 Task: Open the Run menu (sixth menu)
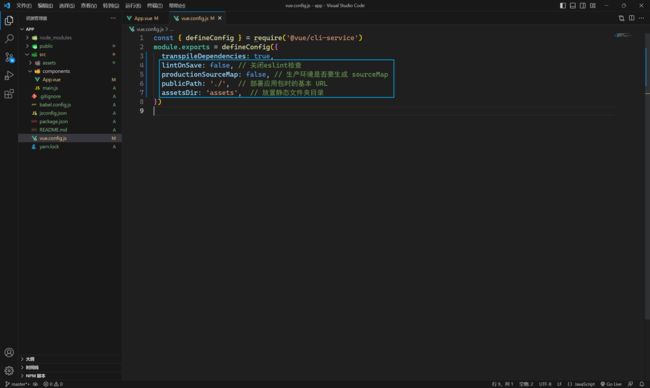(x=133, y=5)
